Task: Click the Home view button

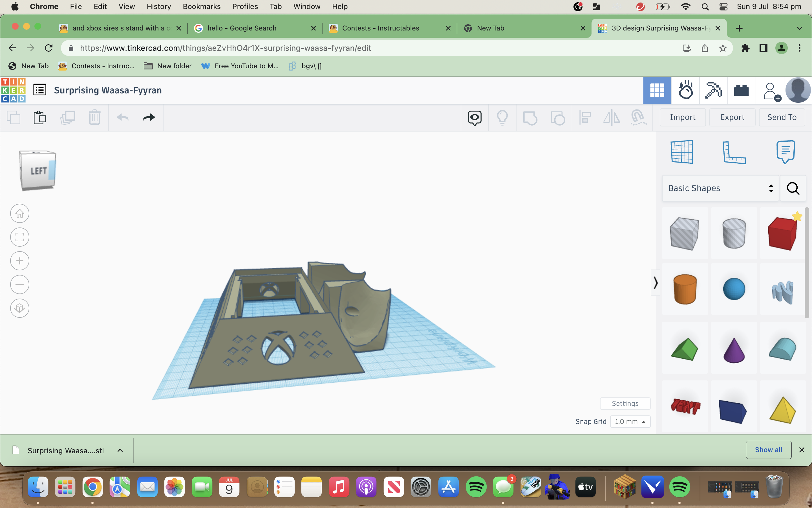Action: pos(20,213)
